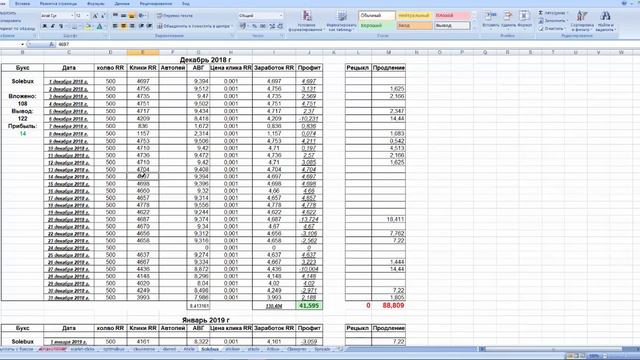The image size is (640, 360).
Task: Open the font name dropdown
Action: click(x=71, y=16)
